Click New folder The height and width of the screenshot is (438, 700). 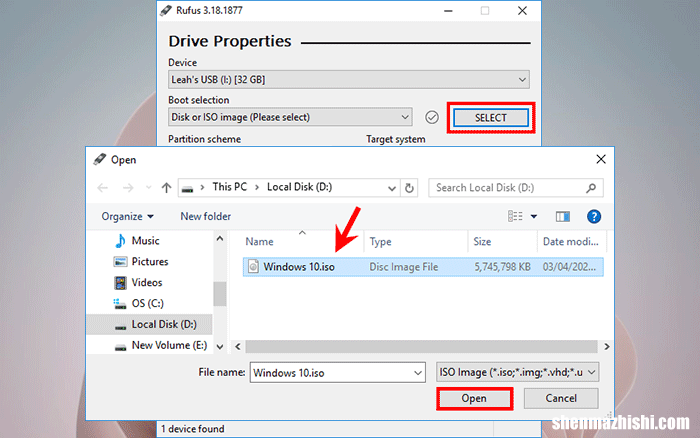point(205,217)
